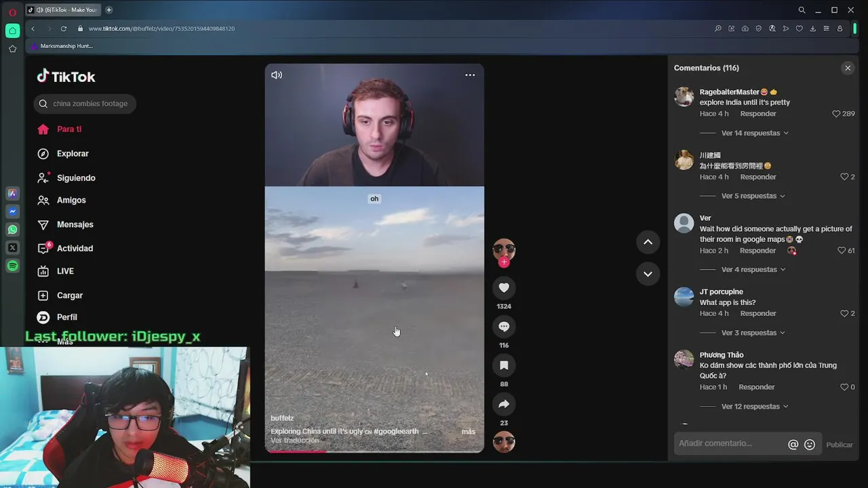Image resolution: width=868 pixels, height=488 pixels.
Task: Mute the TikTok video sound
Action: click(277, 75)
